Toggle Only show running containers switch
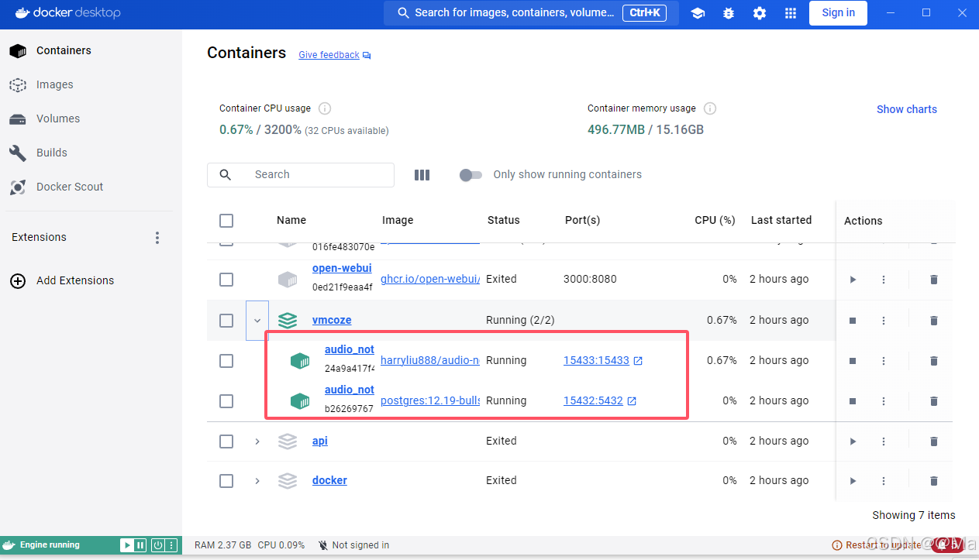Image resolution: width=979 pixels, height=560 pixels. pyautogui.click(x=471, y=175)
